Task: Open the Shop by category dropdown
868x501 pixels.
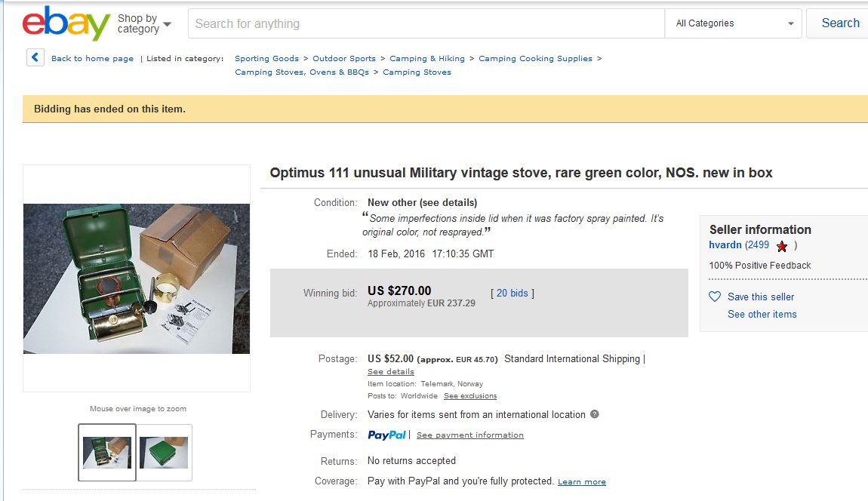Action: pyautogui.click(x=143, y=23)
